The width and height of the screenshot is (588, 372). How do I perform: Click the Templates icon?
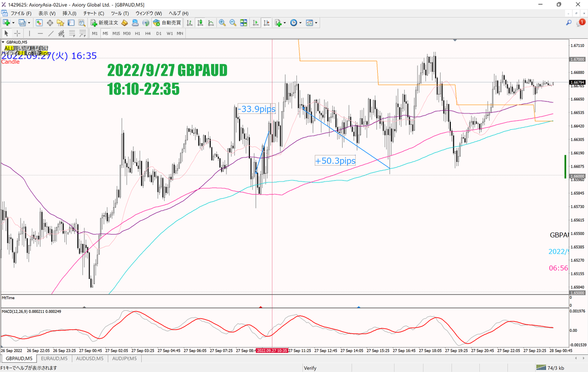pos(309,23)
